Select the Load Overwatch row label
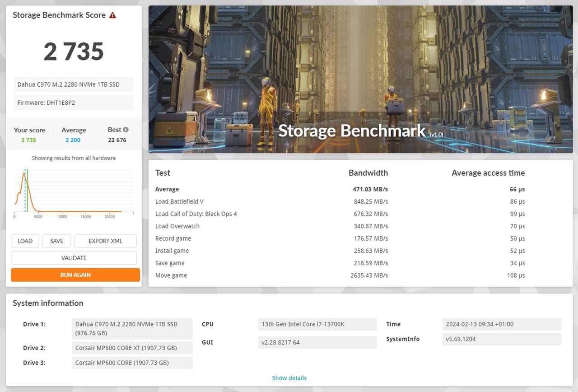 pos(177,226)
